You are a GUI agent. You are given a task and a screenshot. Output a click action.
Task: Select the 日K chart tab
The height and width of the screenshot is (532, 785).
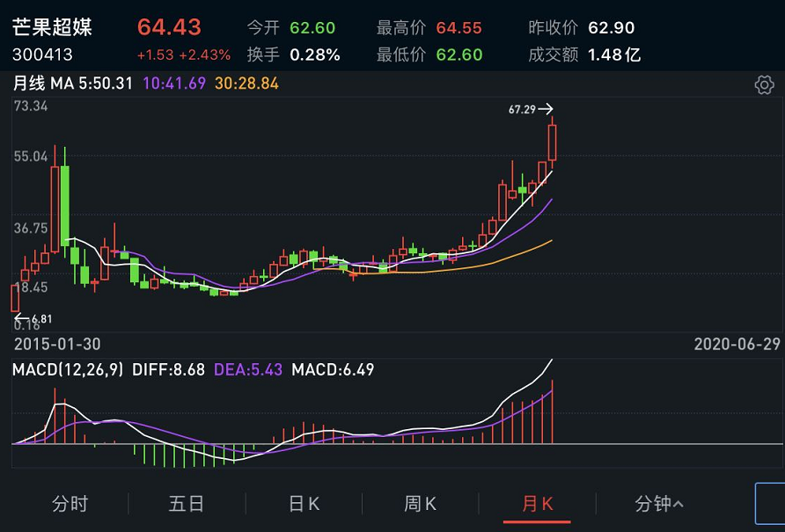304,504
